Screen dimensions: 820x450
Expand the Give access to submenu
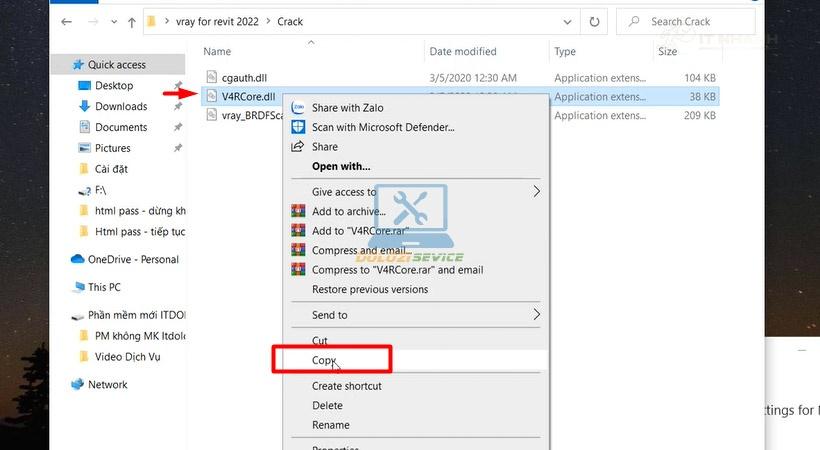coord(537,192)
